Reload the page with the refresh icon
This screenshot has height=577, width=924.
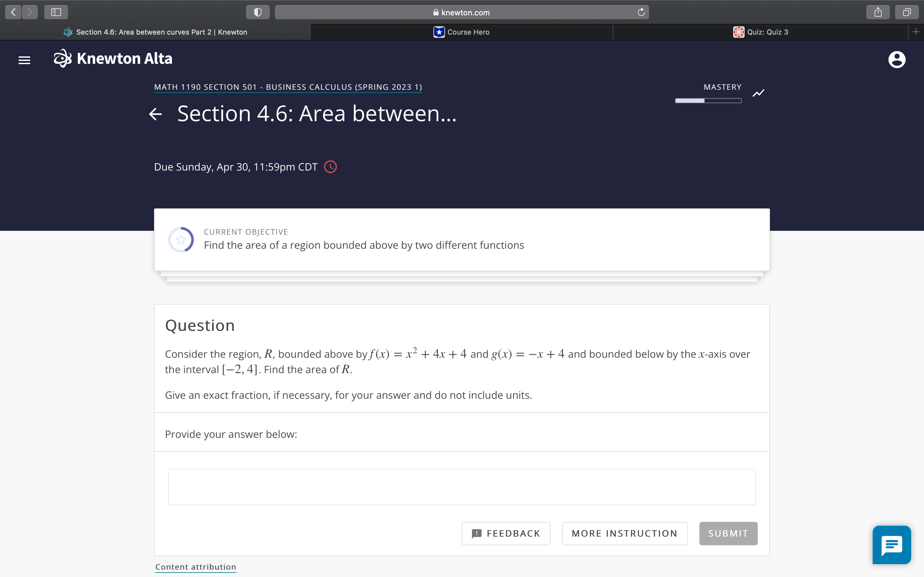(641, 12)
